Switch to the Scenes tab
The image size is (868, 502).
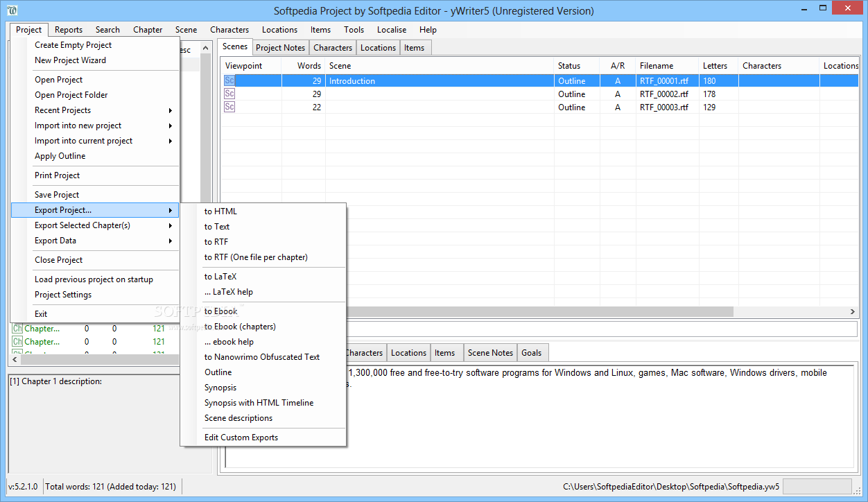(235, 46)
